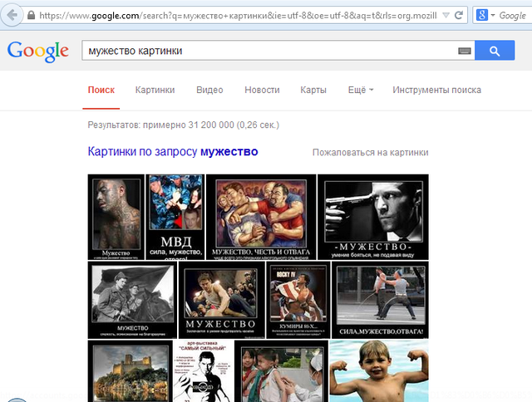Open the Картинки по запросу мужество link
532x402 pixels.
[173, 151]
